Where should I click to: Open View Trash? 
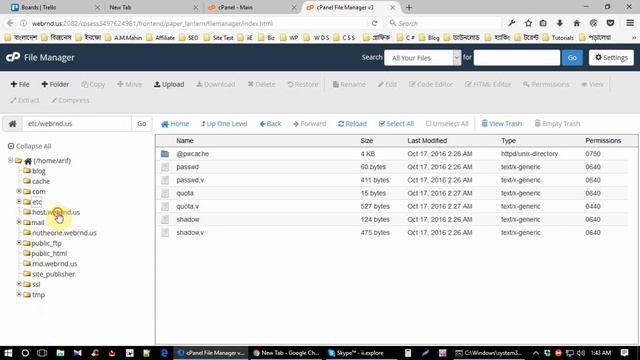coord(502,124)
